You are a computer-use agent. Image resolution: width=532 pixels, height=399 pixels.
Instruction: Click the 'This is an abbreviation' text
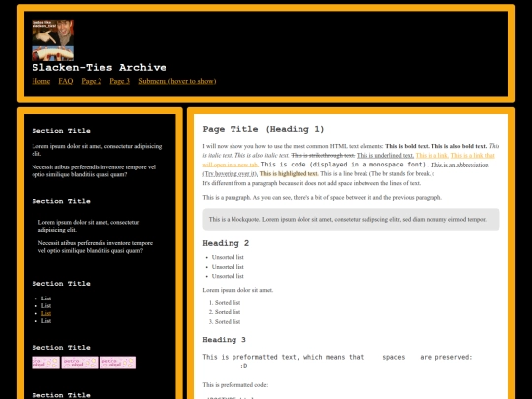[459, 165]
